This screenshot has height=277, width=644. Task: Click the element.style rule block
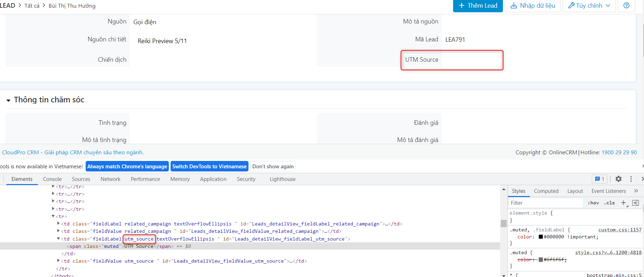tap(576, 217)
